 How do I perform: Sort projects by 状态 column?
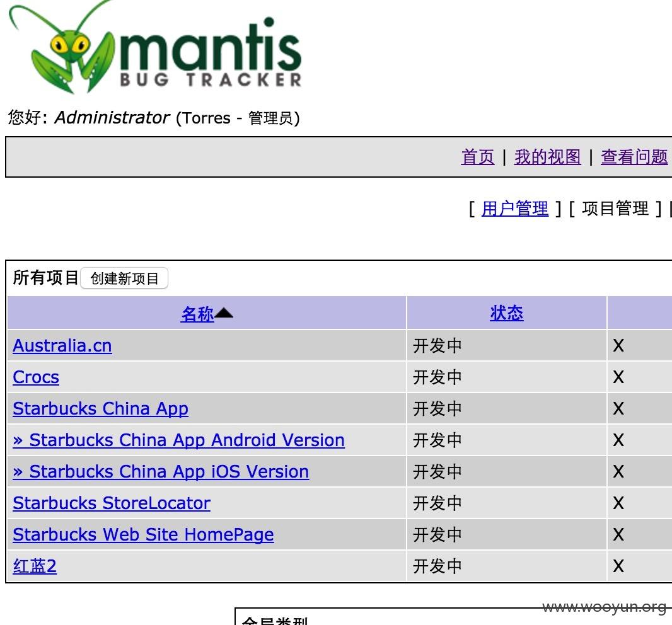(x=507, y=313)
